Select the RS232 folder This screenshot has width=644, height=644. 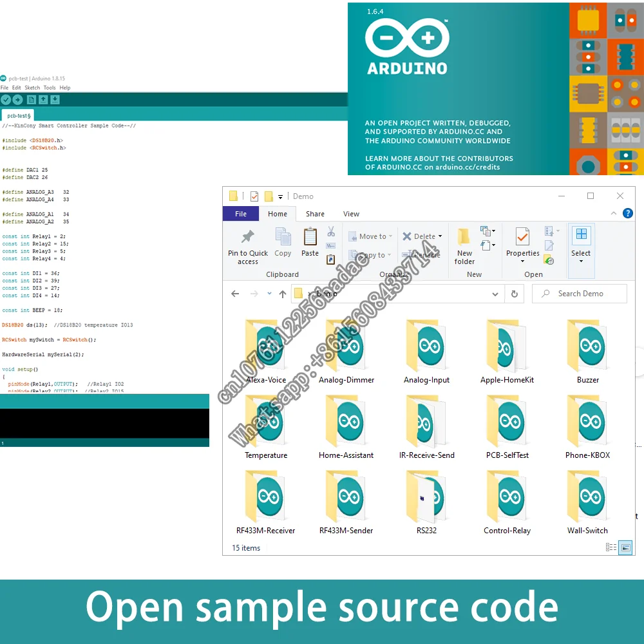pos(427,503)
